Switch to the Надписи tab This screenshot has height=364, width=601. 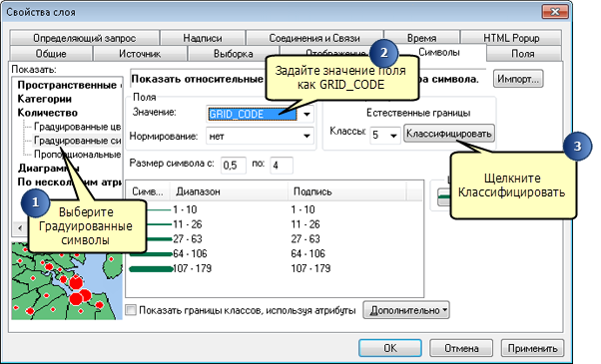tap(203, 38)
